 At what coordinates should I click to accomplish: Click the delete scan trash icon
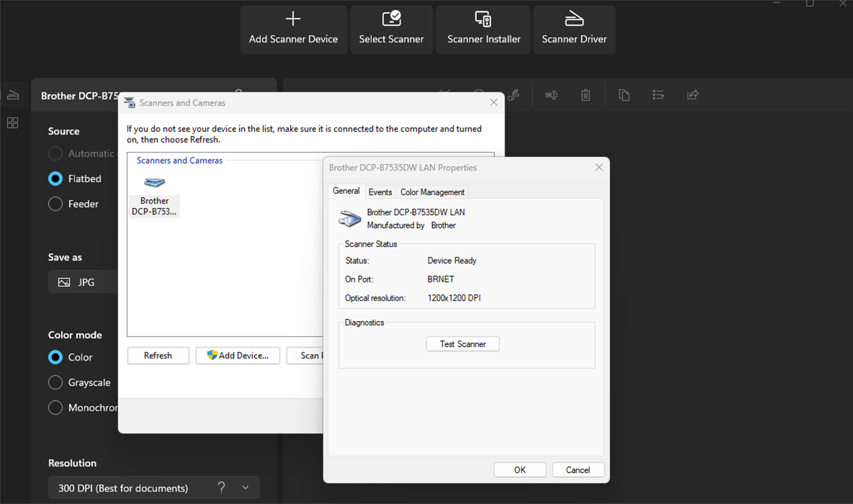[x=585, y=95]
